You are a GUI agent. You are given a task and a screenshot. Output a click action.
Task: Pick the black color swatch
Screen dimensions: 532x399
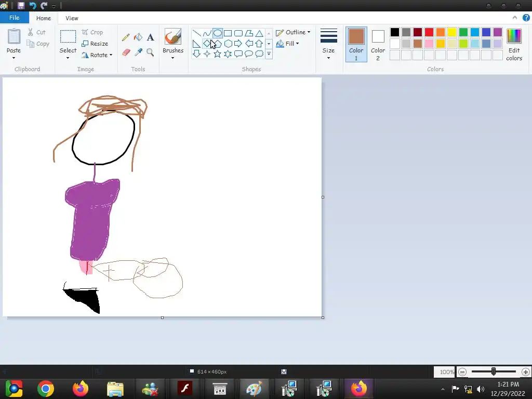coord(395,32)
